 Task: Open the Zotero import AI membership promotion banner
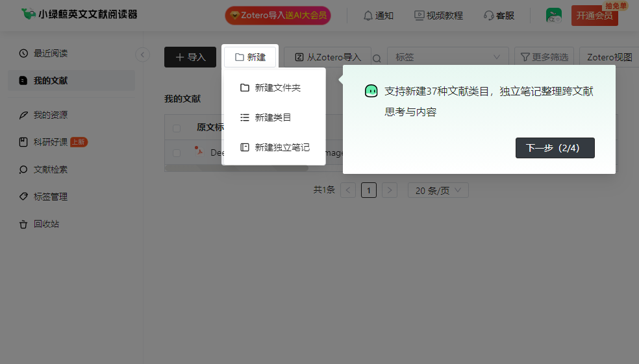(x=277, y=16)
